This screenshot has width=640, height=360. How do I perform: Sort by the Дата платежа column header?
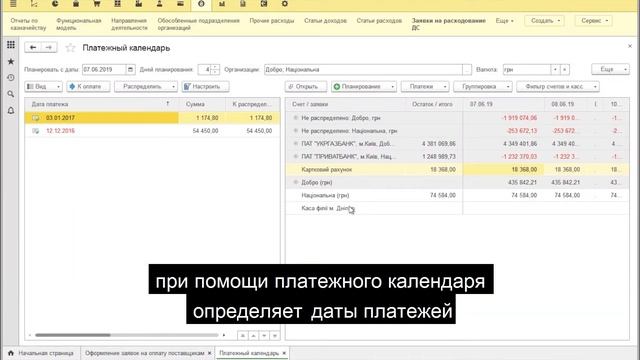point(101,104)
